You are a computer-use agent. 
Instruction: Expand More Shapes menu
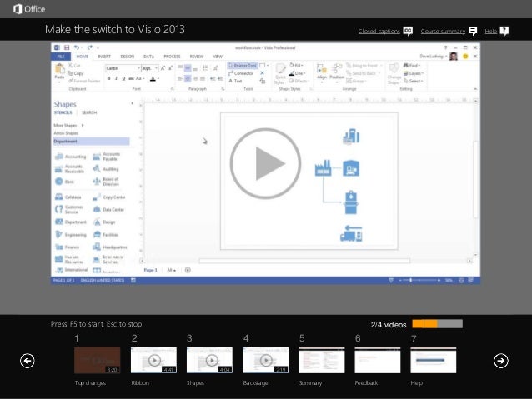pos(68,126)
